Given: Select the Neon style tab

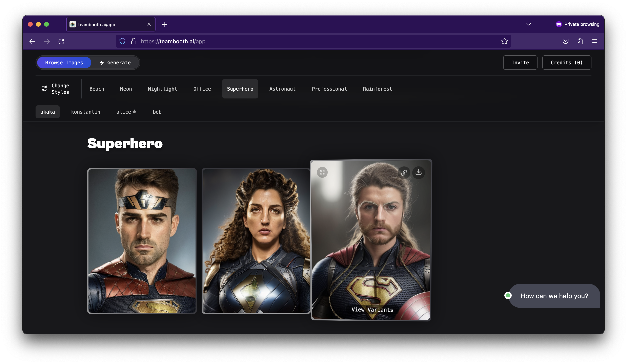Looking at the screenshot, I should point(126,89).
